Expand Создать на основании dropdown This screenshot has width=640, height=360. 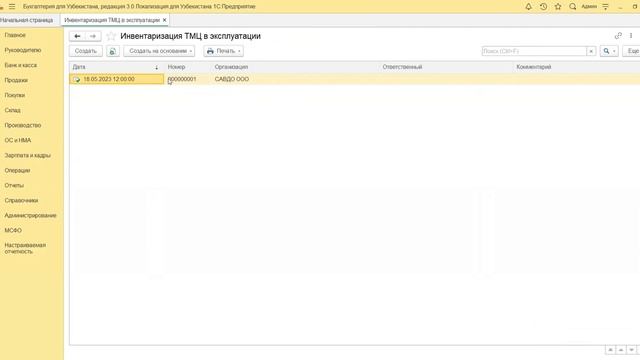159,51
